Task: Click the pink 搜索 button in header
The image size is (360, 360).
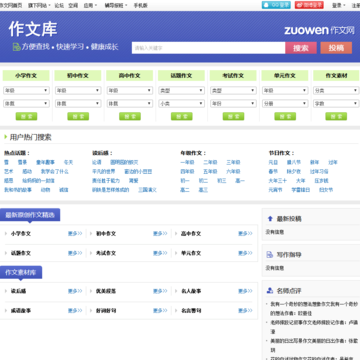Action: point(301,48)
